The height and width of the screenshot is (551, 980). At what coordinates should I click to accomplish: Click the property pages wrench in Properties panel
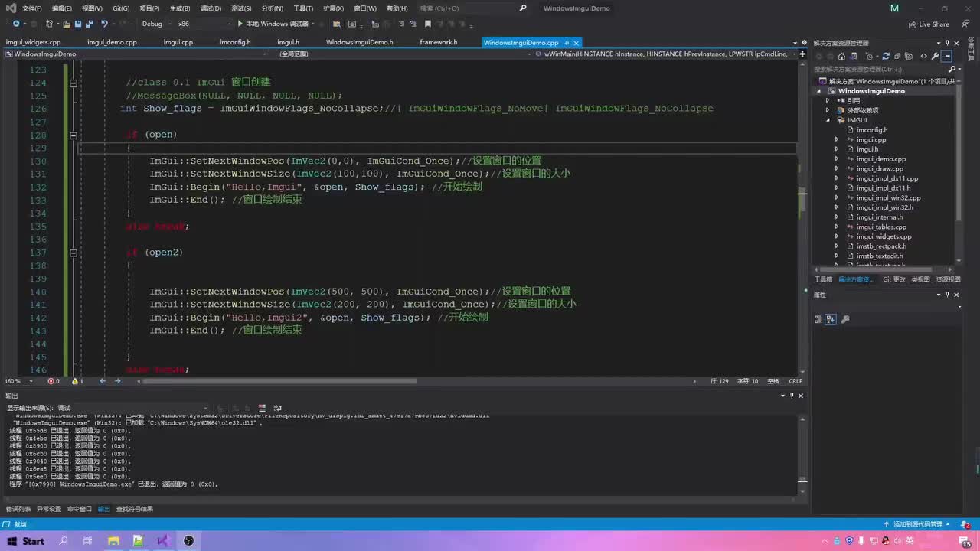click(845, 319)
